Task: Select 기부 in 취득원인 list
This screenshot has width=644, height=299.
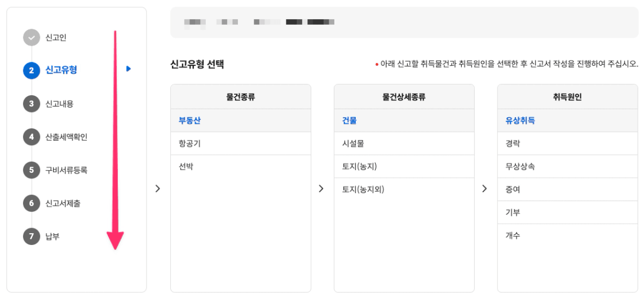Action: coord(568,212)
